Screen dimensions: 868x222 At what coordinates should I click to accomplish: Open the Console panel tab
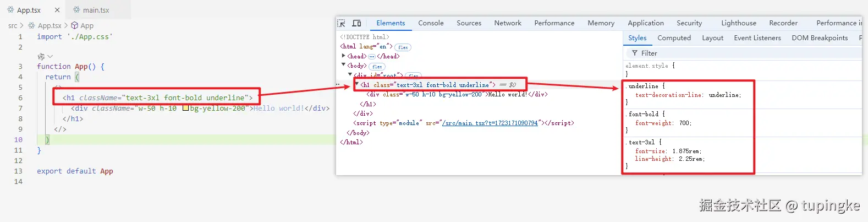coord(431,23)
